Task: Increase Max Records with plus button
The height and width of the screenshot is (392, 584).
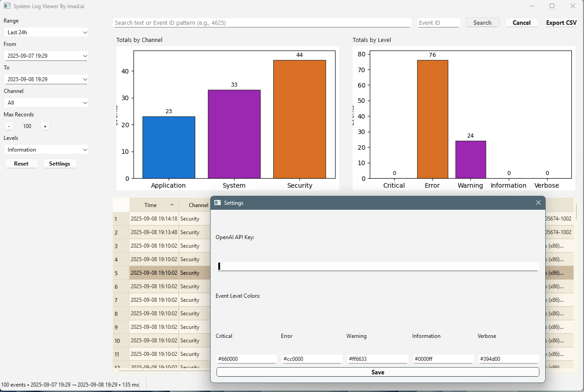Action: (45, 126)
